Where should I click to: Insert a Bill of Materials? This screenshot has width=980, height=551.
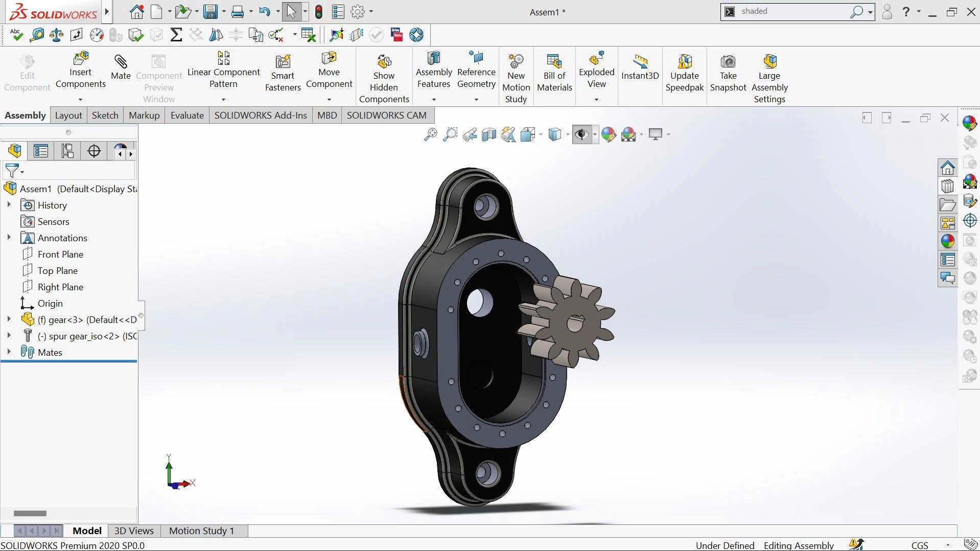(554, 72)
